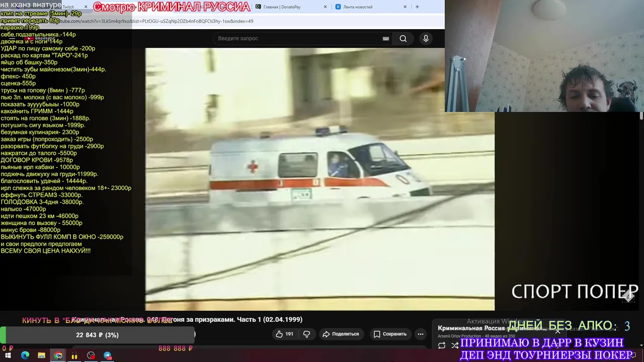Open Telegram from the taskbar
The width and height of the screenshot is (644, 362).
[108, 355]
